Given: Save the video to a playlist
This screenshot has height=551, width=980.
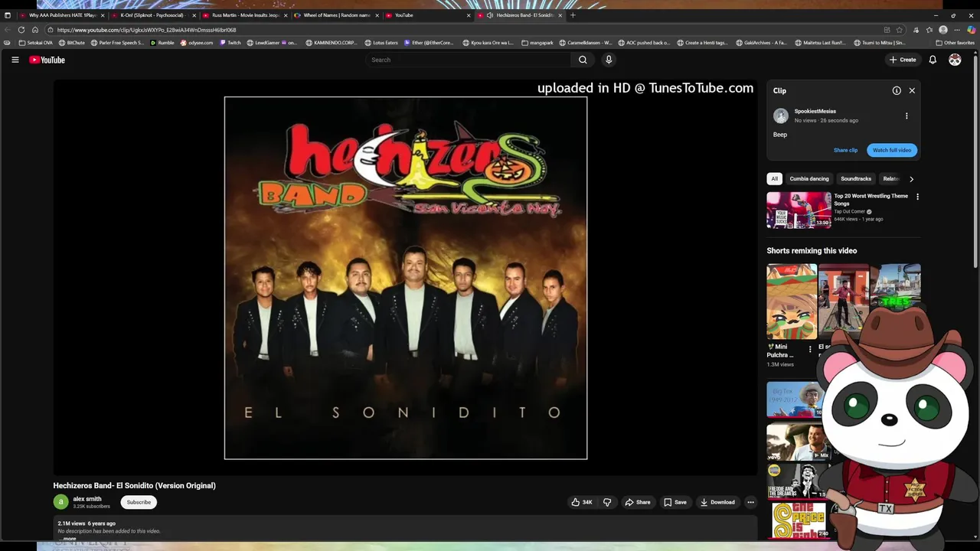Looking at the screenshot, I should coord(675,502).
